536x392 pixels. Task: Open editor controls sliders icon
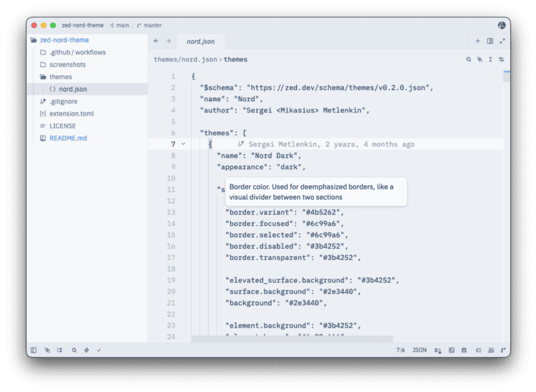[501, 59]
